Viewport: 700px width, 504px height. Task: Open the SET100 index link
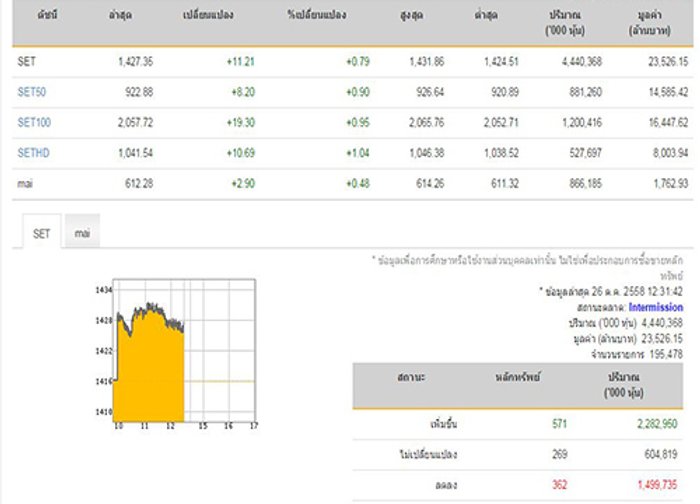coord(34,122)
